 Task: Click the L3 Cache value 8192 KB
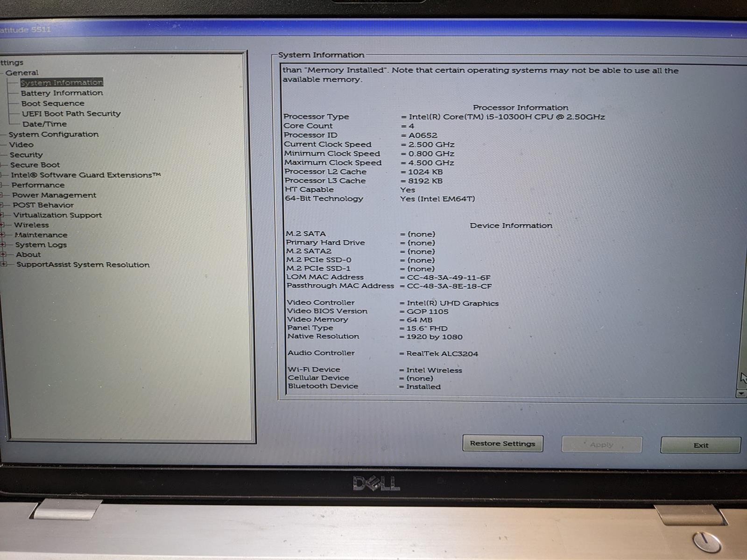(x=425, y=181)
